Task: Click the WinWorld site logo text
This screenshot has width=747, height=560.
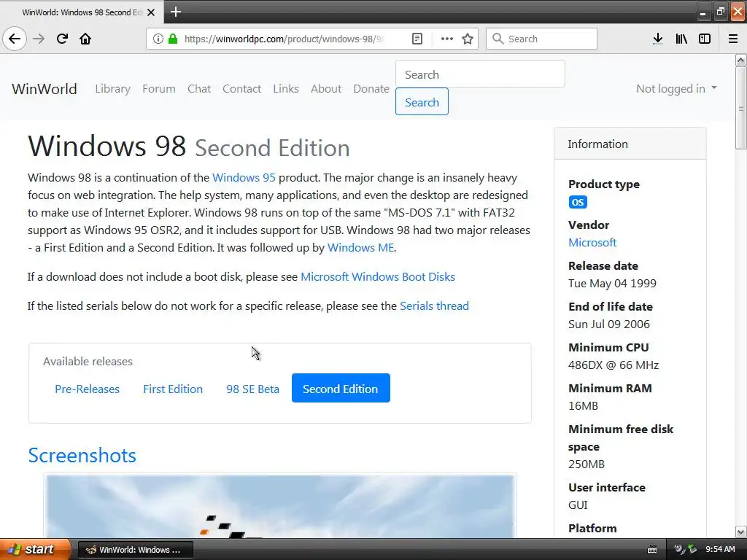Action: [44, 89]
